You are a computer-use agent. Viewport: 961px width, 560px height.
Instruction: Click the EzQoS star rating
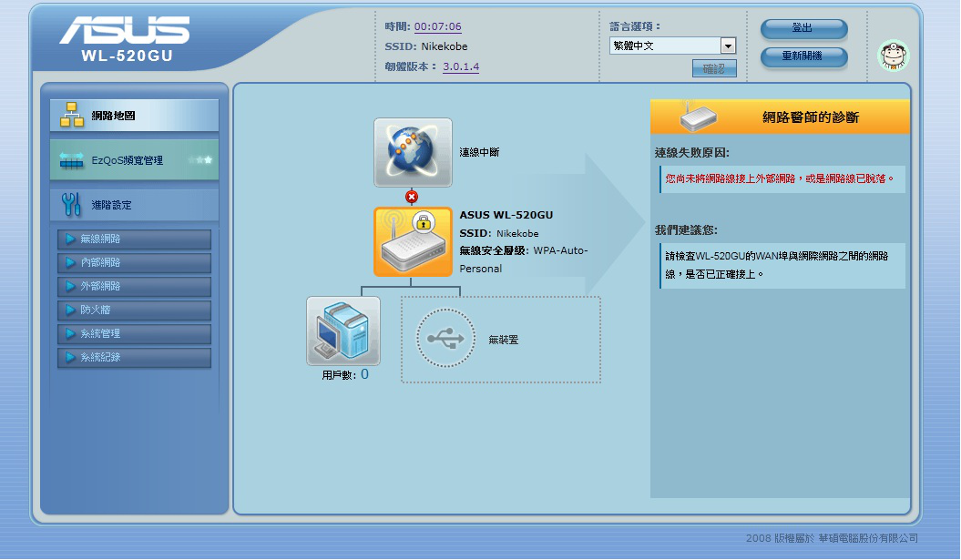coord(200,160)
